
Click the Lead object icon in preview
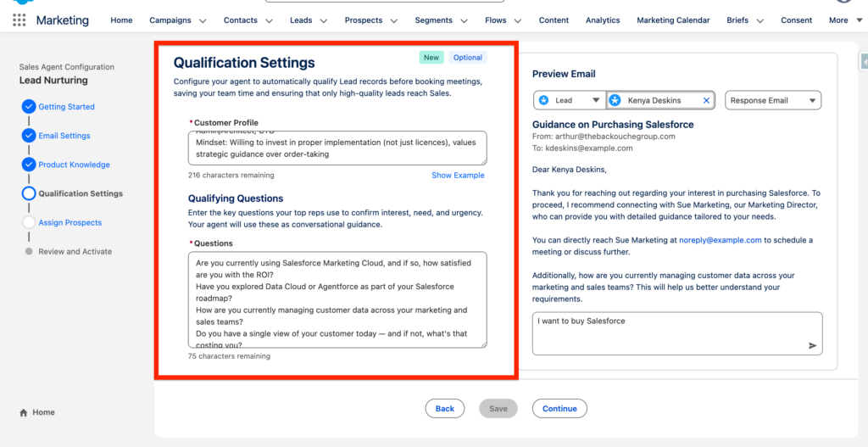tap(544, 100)
